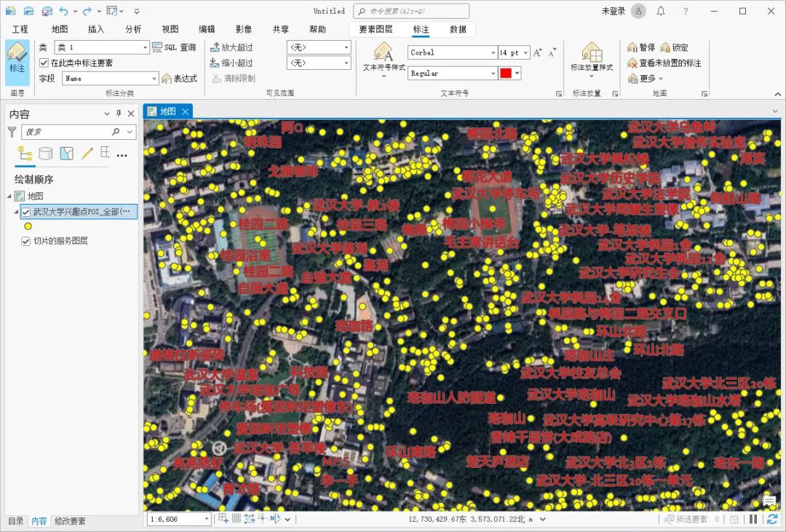Click the pause drawing icon in status bar

(x=753, y=520)
